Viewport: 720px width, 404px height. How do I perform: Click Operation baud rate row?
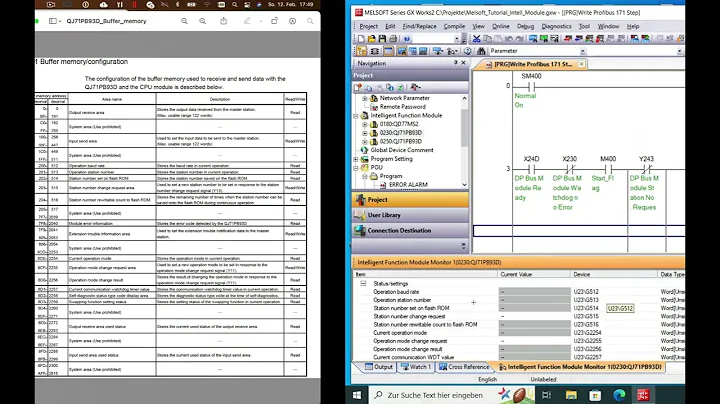518,292
